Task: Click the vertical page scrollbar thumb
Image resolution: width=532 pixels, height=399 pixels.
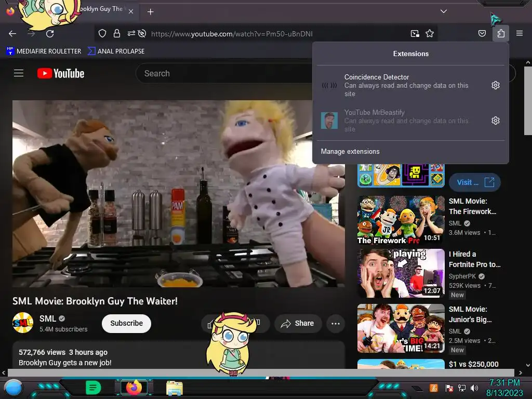Action: pos(528,101)
